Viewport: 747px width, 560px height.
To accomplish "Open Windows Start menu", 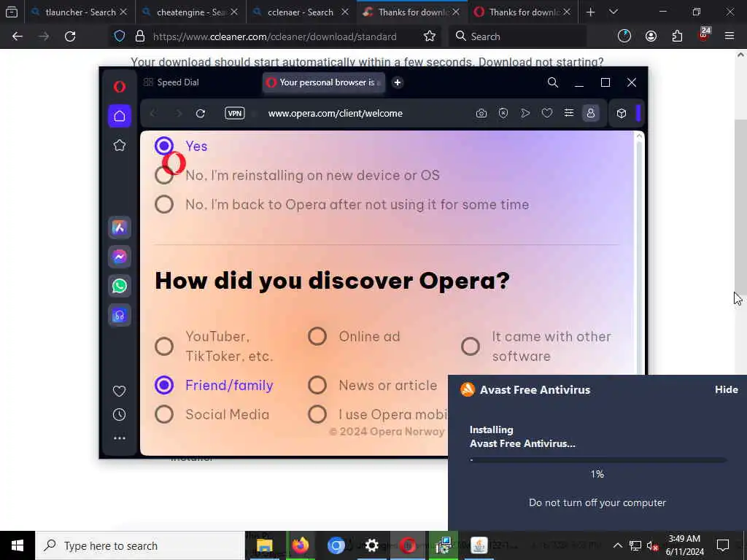I will pyautogui.click(x=18, y=545).
